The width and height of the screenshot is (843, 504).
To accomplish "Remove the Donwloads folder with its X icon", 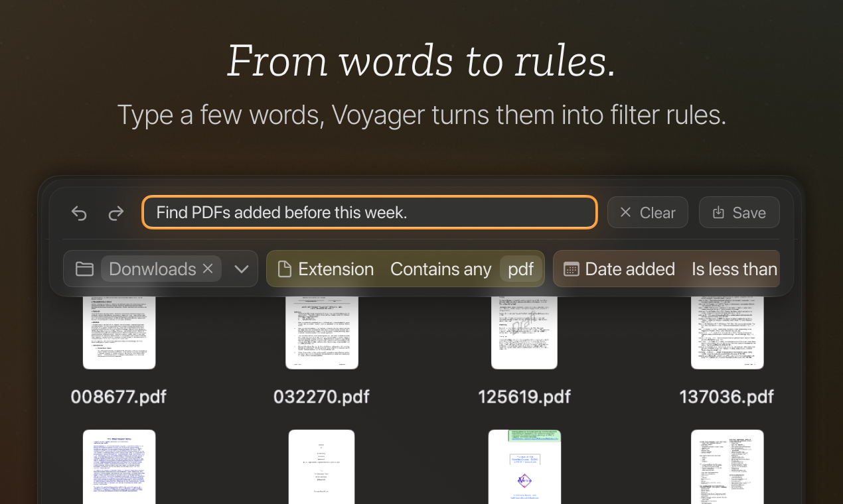I will (x=208, y=269).
